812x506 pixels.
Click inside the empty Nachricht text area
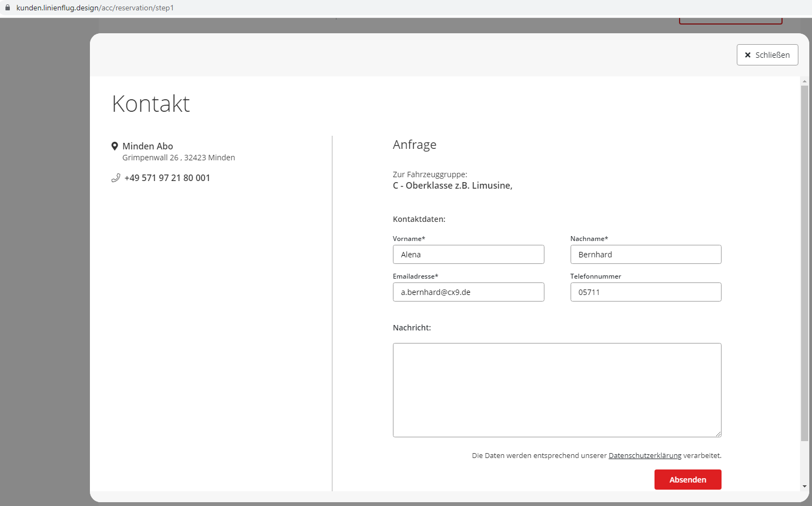556,390
